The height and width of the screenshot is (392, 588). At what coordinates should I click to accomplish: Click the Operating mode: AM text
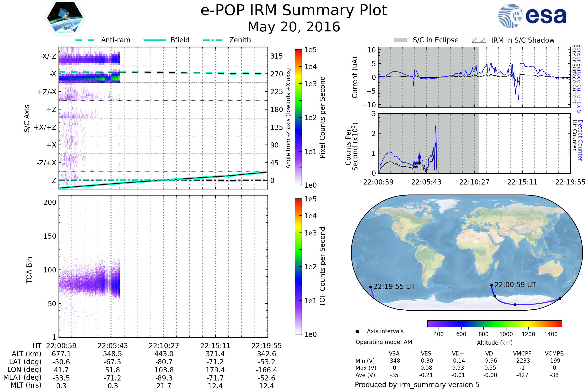click(384, 342)
